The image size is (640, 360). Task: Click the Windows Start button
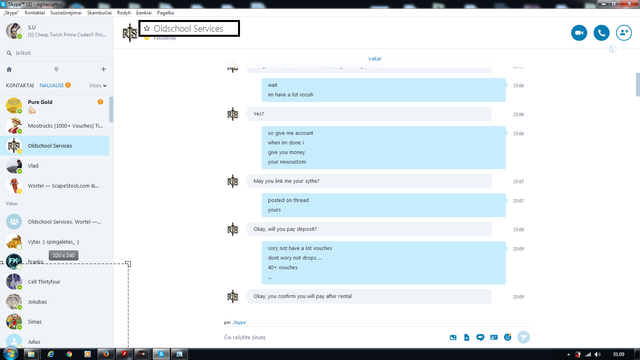[x=10, y=354]
